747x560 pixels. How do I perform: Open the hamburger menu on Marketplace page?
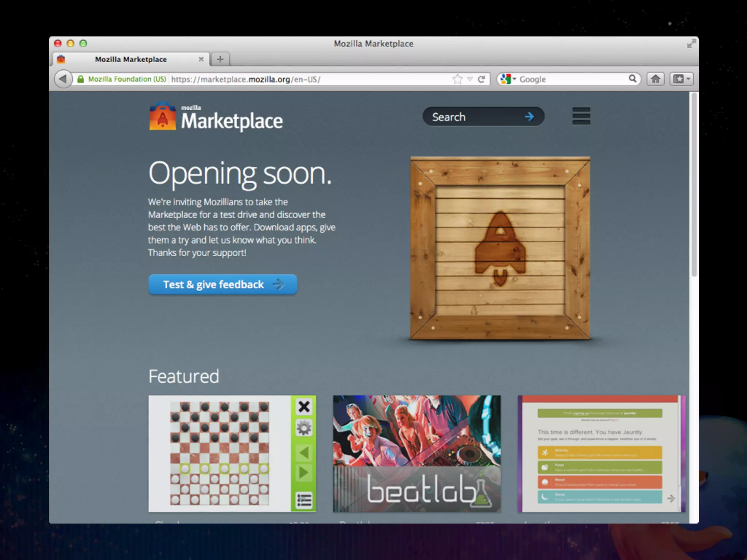click(x=581, y=116)
